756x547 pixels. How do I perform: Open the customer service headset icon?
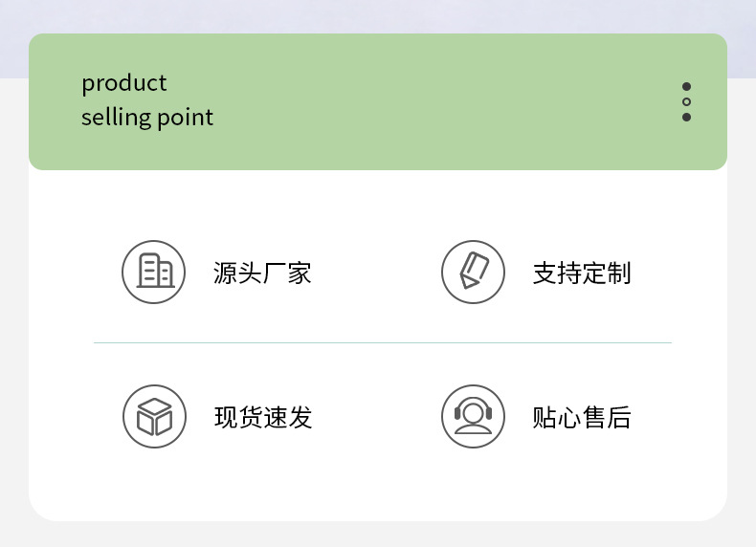(473, 417)
